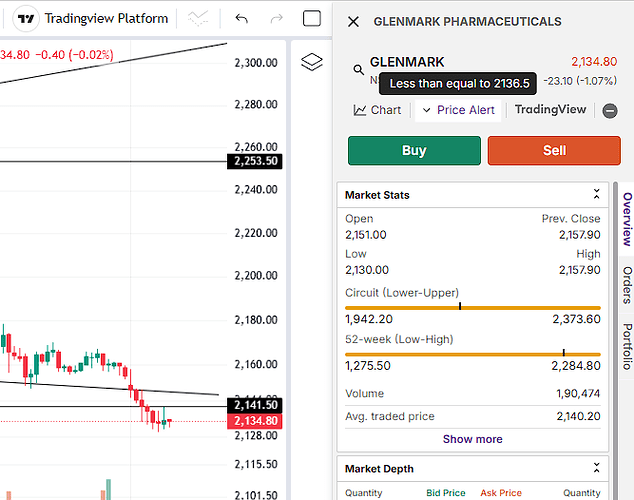Click the upper circuit value 2,373.60
The height and width of the screenshot is (500, 634).
point(577,319)
